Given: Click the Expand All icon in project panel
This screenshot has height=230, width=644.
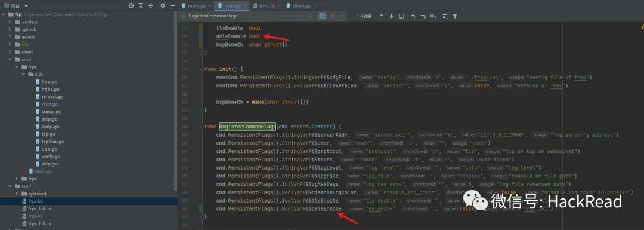Looking at the screenshot, I should [x=141, y=6].
